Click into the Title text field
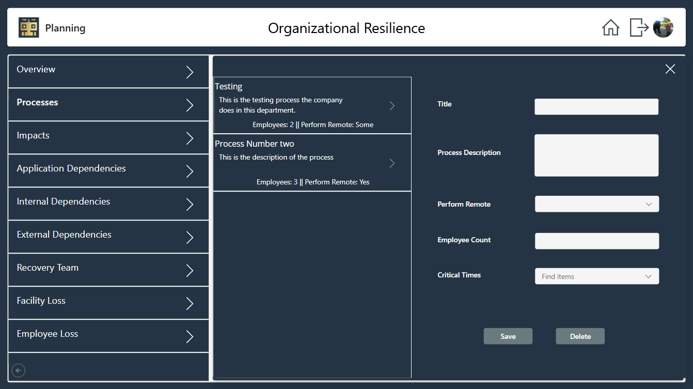The width and height of the screenshot is (693, 389). pos(596,107)
